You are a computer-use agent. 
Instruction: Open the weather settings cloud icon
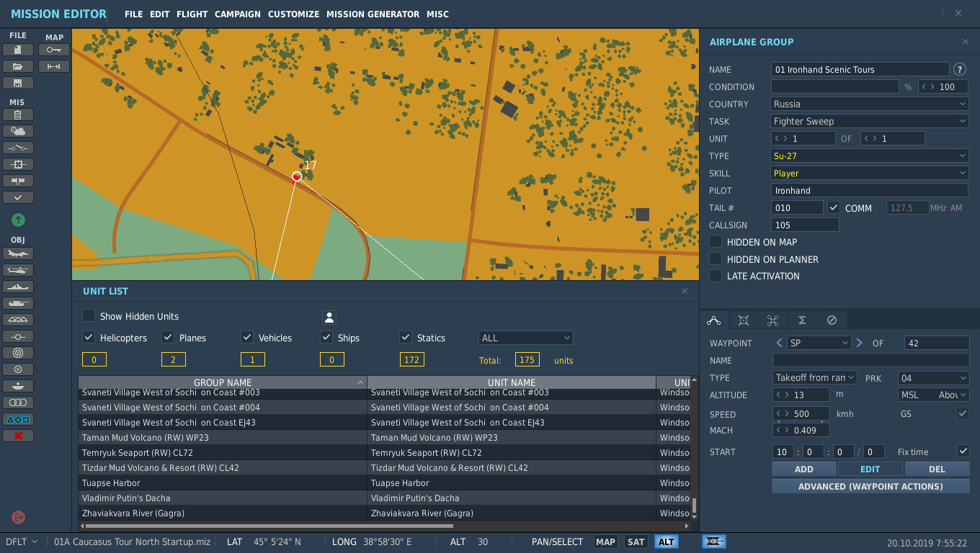[x=18, y=131]
